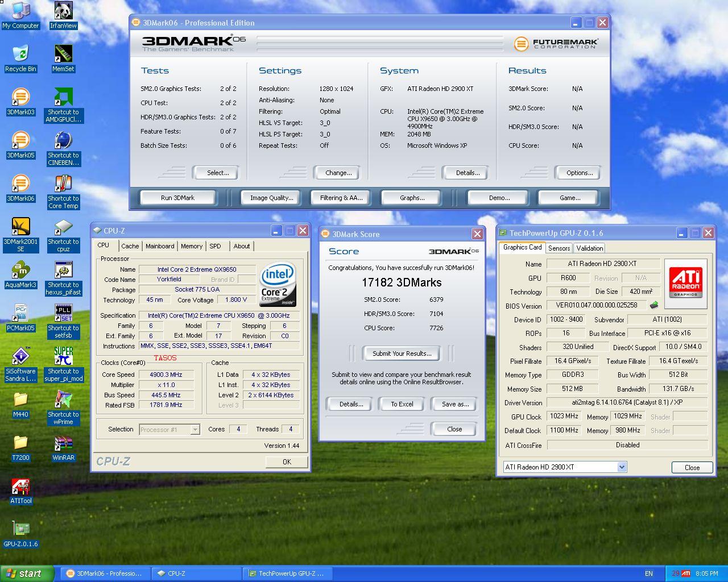Click OK in the CPU-Z window
The width and height of the screenshot is (728, 582).
tap(287, 462)
